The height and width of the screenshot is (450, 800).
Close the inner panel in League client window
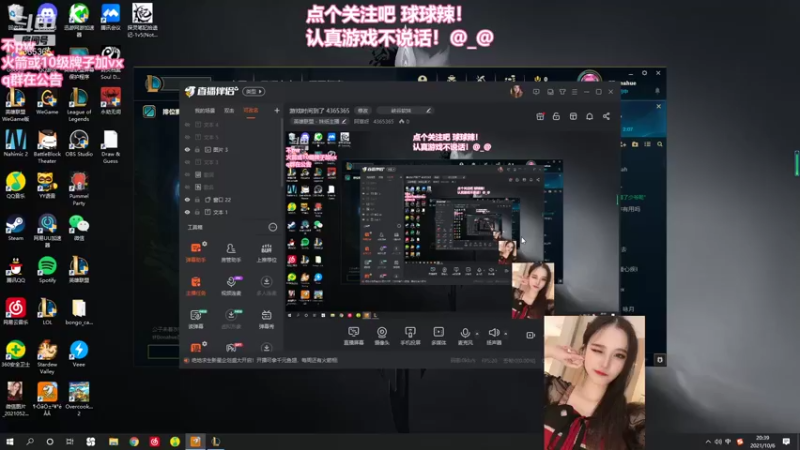click(659, 106)
